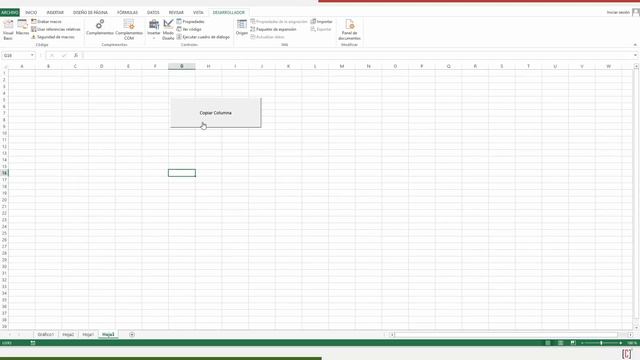This screenshot has height=360, width=640.
Task: Click the horizontal scroll left arrow
Action: pyautogui.click(x=392, y=335)
